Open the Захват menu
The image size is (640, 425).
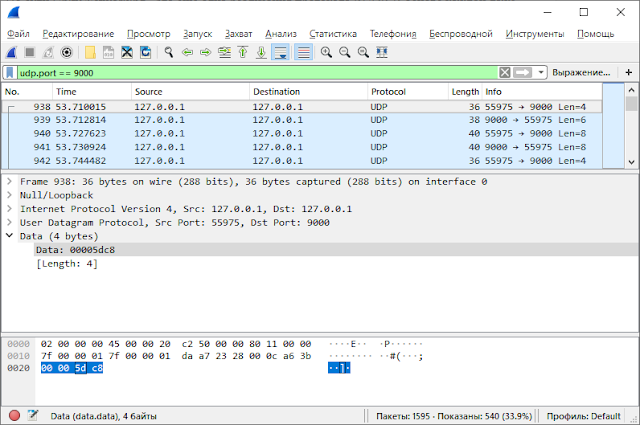click(239, 34)
